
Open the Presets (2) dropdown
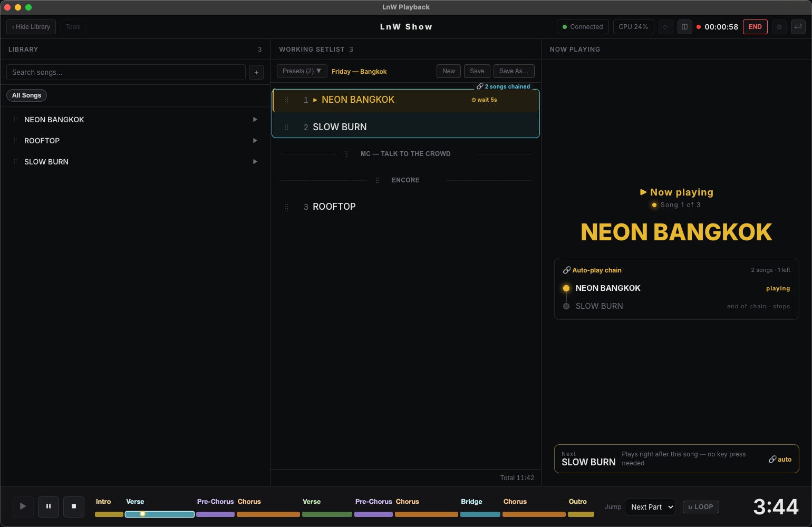coord(302,71)
